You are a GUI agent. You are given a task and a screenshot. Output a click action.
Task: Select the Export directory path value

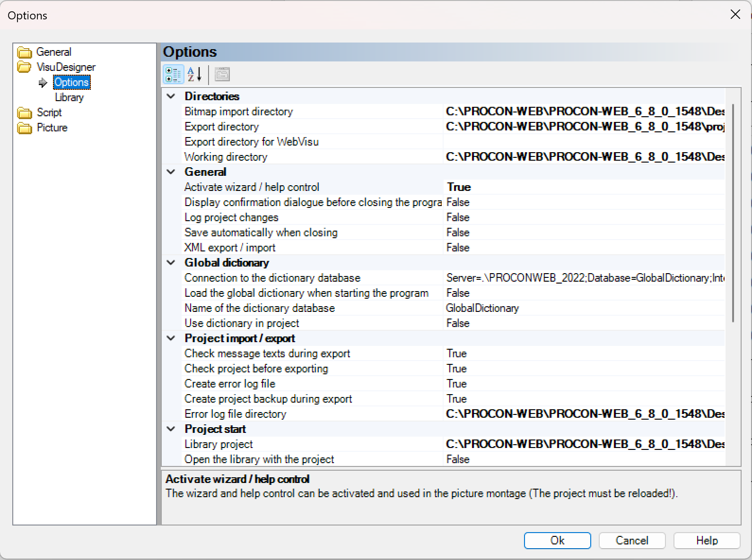[x=584, y=127]
